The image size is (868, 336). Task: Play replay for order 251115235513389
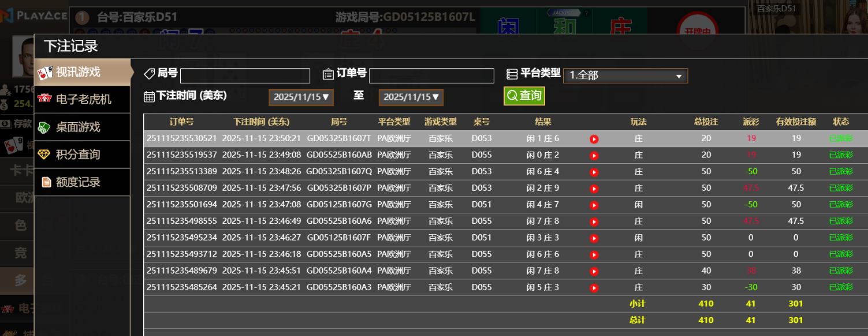pyautogui.click(x=594, y=172)
